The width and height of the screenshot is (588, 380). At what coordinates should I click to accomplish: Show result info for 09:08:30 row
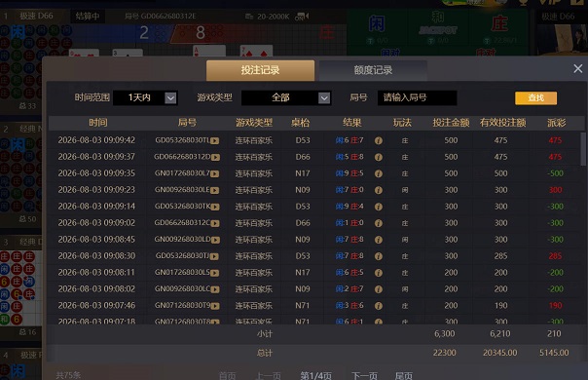(379, 256)
